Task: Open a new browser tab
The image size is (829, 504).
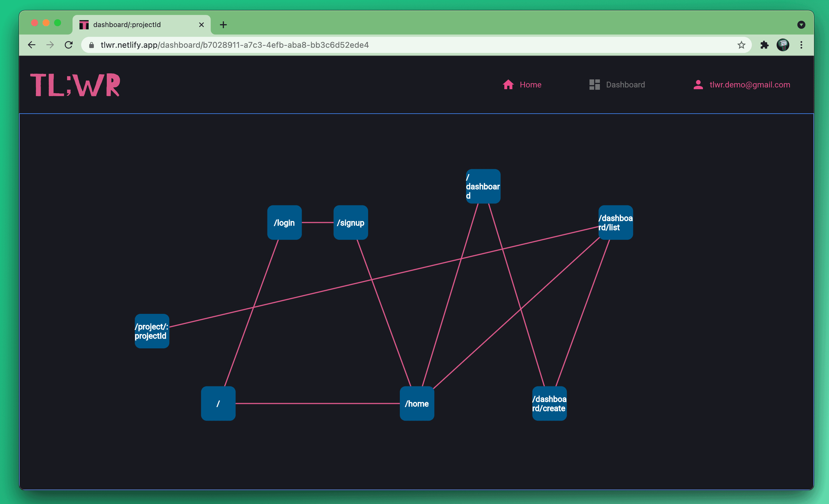Action: [223, 25]
